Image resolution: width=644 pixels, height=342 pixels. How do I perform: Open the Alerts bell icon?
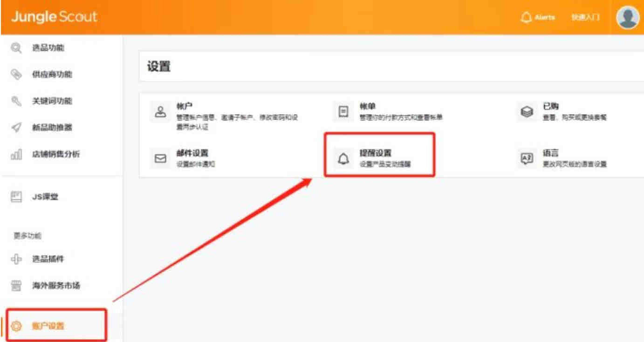point(526,18)
